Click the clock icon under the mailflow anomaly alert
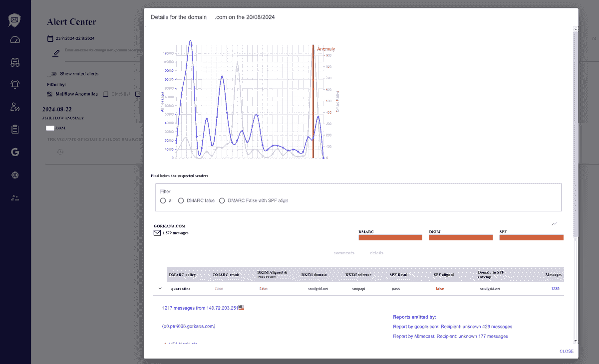The width and height of the screenshot is (599, 364). point(60,151)
